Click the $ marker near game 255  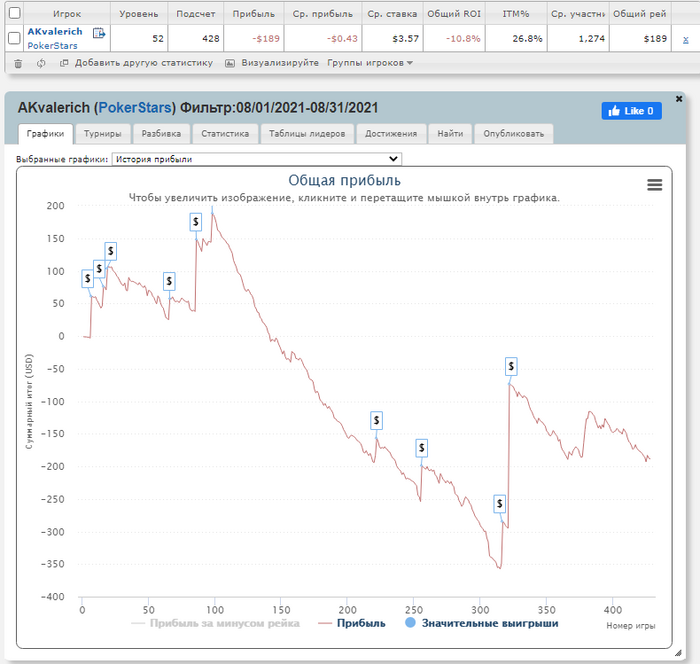(421, 448)
